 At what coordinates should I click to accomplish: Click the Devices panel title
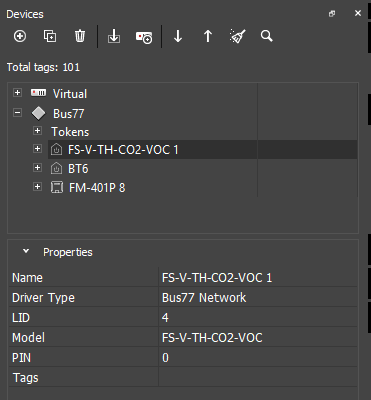click(25, 14)
